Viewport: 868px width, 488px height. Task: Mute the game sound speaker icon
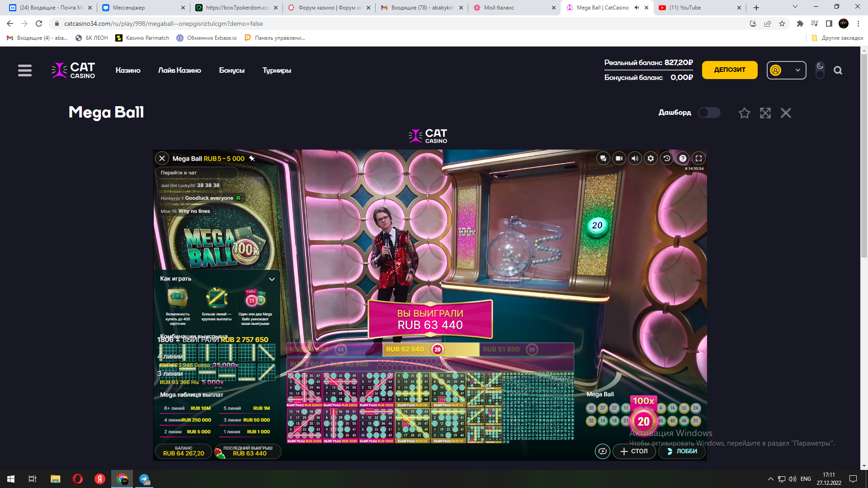(635, 158)
